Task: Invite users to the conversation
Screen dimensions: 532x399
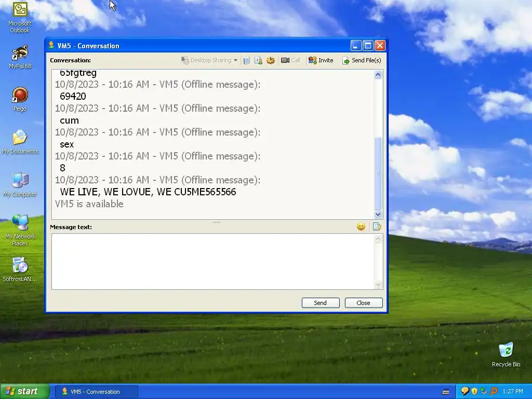Action: tap(321, 60)
